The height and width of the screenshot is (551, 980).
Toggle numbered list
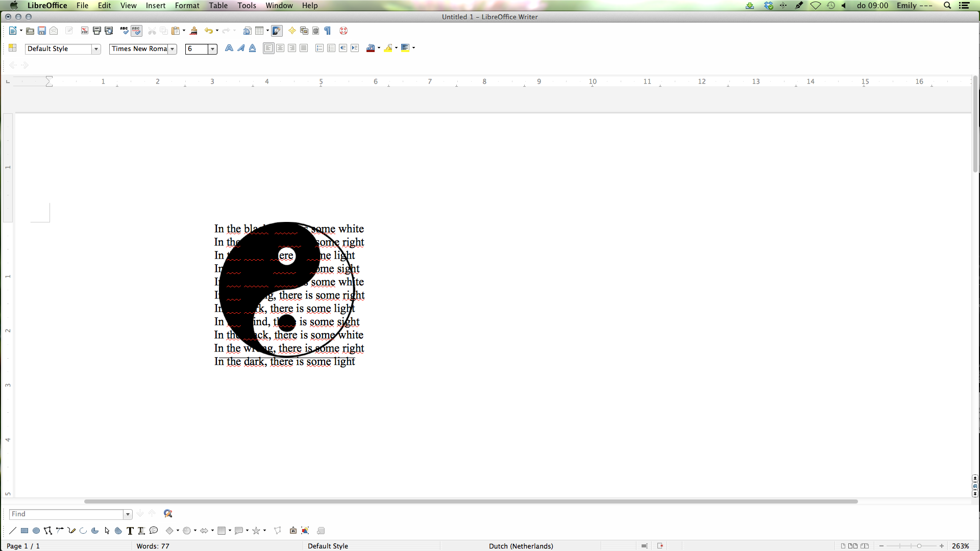[320, 48]
